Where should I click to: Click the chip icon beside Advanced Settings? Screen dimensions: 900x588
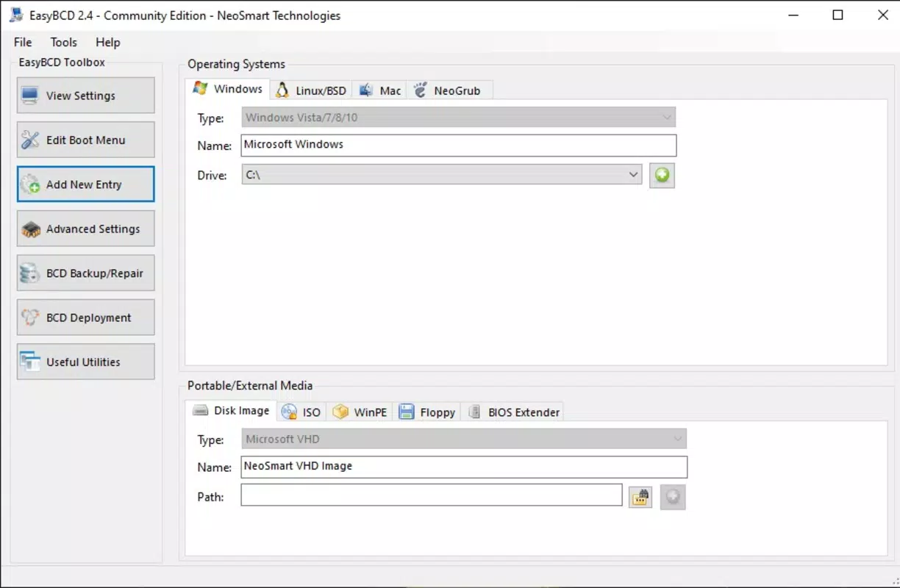click(30, 229)
